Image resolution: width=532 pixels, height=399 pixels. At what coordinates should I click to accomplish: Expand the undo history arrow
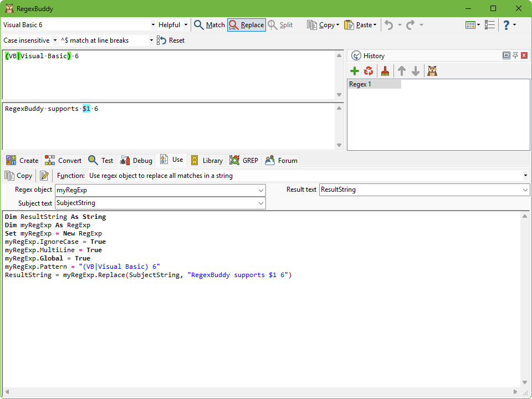tap(400, 25)
